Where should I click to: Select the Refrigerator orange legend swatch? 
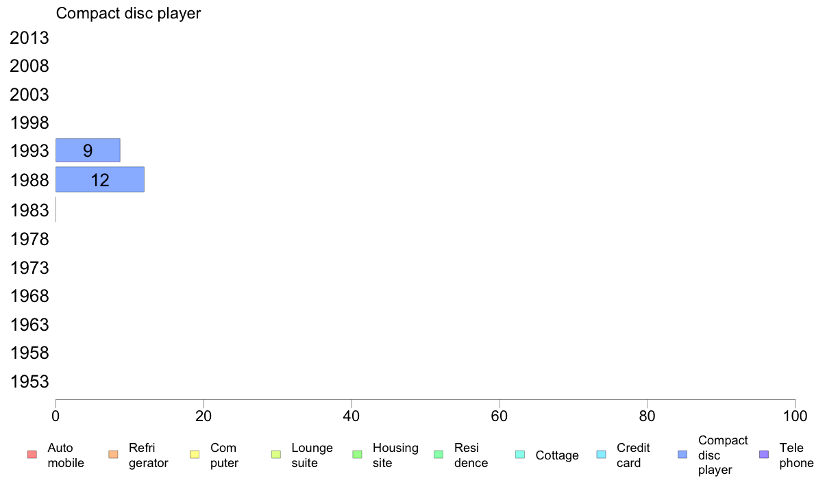(113, 455)
